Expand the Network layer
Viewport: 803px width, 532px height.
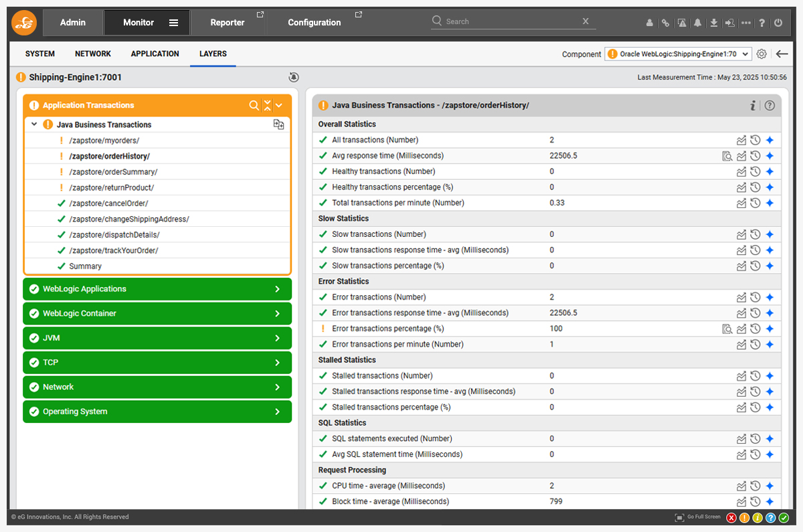(277, 387)
